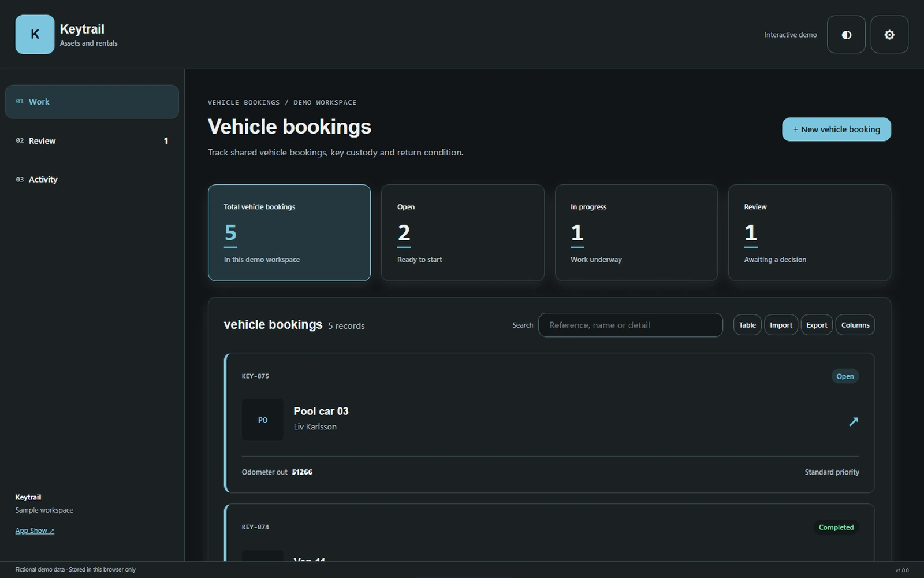The height and width of the screenshot is (578, 924).
Task: Click the Import button
Action: click(781, 325)
